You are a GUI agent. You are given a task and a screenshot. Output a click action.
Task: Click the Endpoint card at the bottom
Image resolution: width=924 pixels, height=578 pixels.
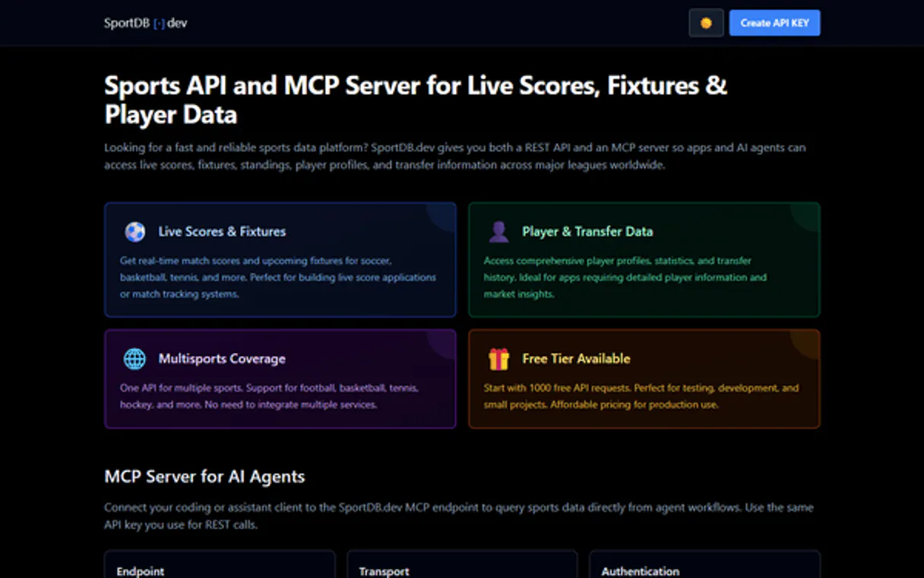pyautogui.click(x=220, y=567)
